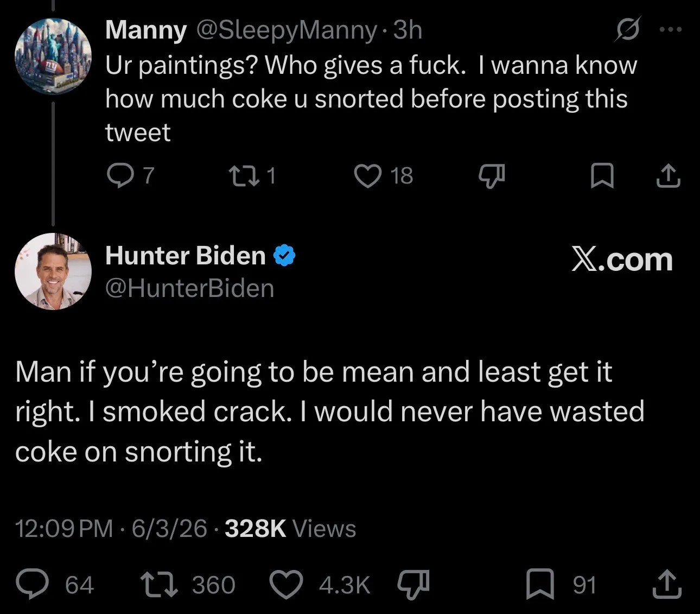View the 328K Views analytics
The width and height of the screenshot is (700, 614).
[290, 528]
